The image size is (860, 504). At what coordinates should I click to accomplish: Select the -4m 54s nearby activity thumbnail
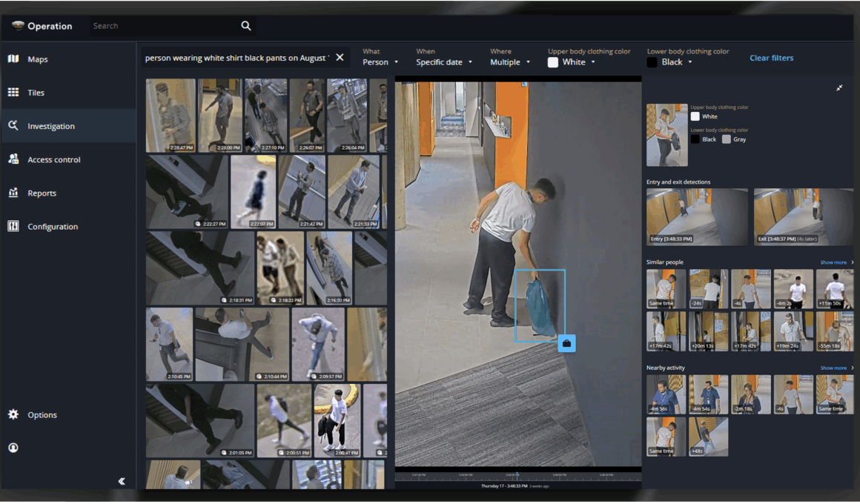tap(708, 394)
